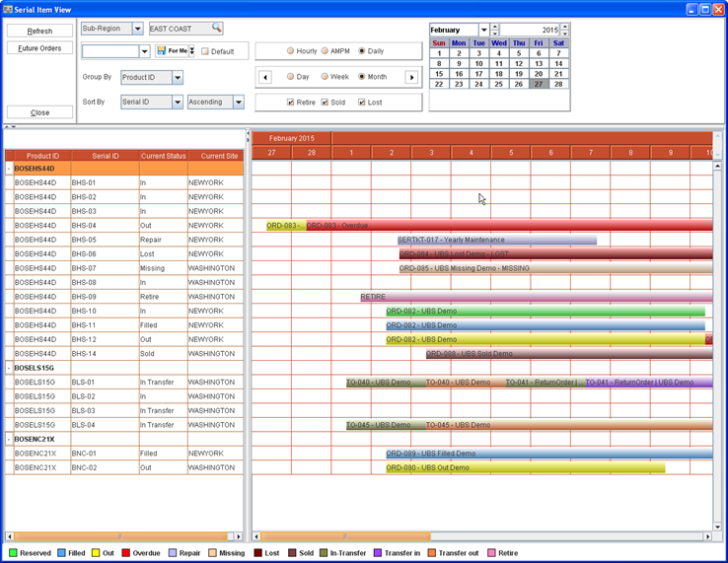
Task: Select the BHS-09 serial row
Action: tap(124, 297)
